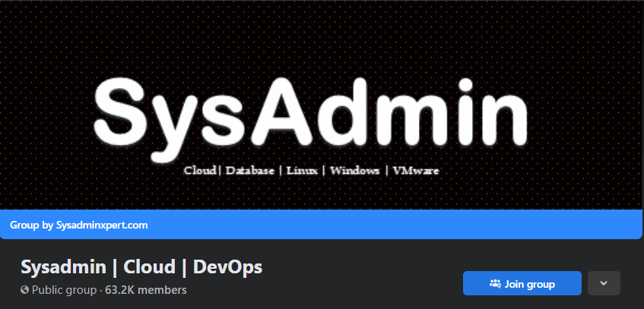Click 'Cloud' in the cover photo subtitle

click(200, 170)
